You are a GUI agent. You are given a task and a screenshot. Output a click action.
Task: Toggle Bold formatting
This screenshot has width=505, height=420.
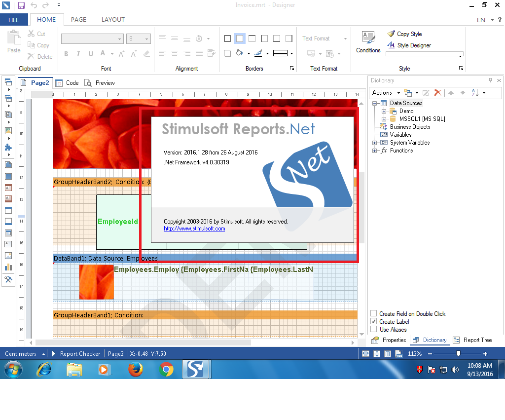coord(66,54)
